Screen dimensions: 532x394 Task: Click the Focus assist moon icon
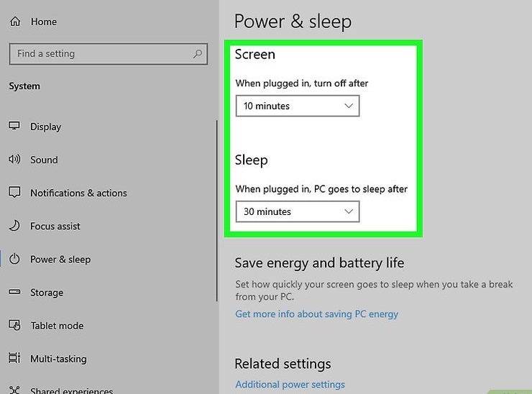[14, 225]
